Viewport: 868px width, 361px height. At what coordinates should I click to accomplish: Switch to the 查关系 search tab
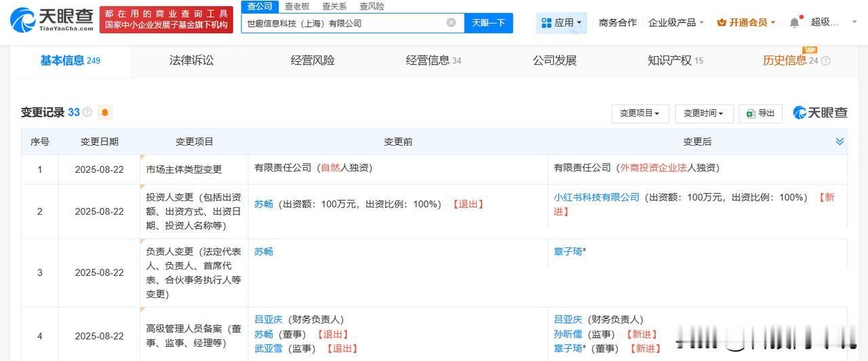coord(334,6)
